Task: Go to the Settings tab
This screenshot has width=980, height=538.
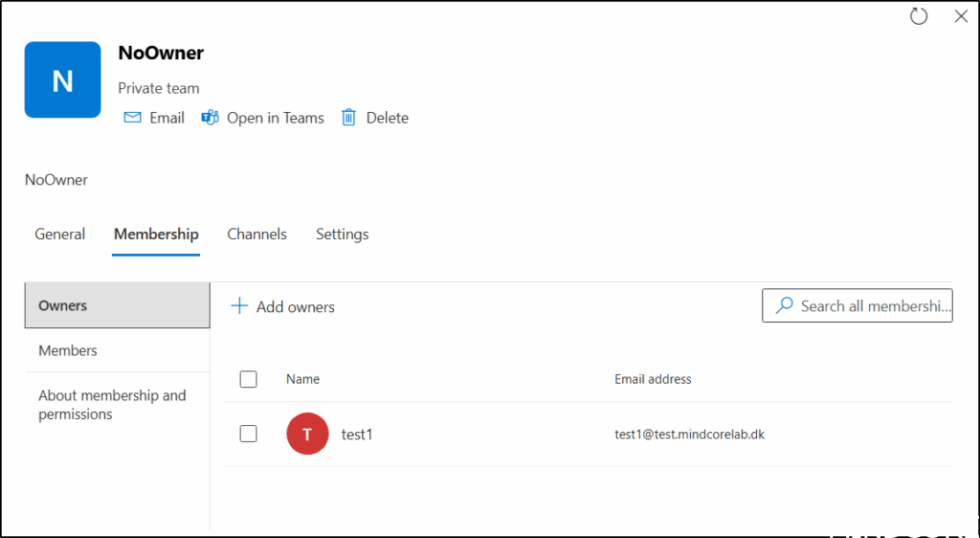Action: point(342,235)
